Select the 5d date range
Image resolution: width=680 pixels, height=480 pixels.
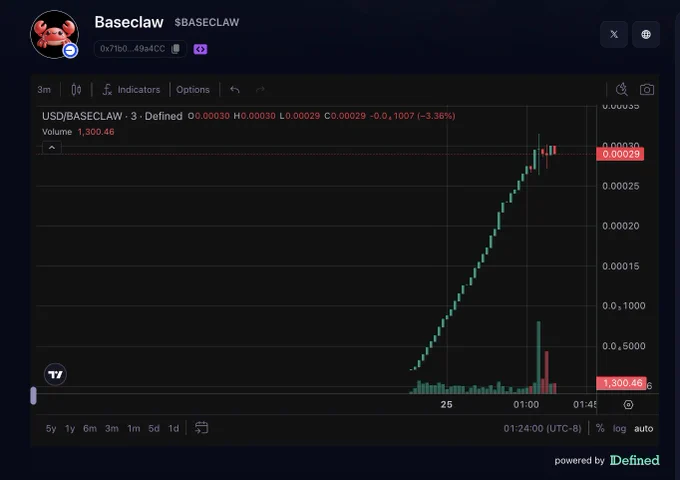[x=154, y=428]
